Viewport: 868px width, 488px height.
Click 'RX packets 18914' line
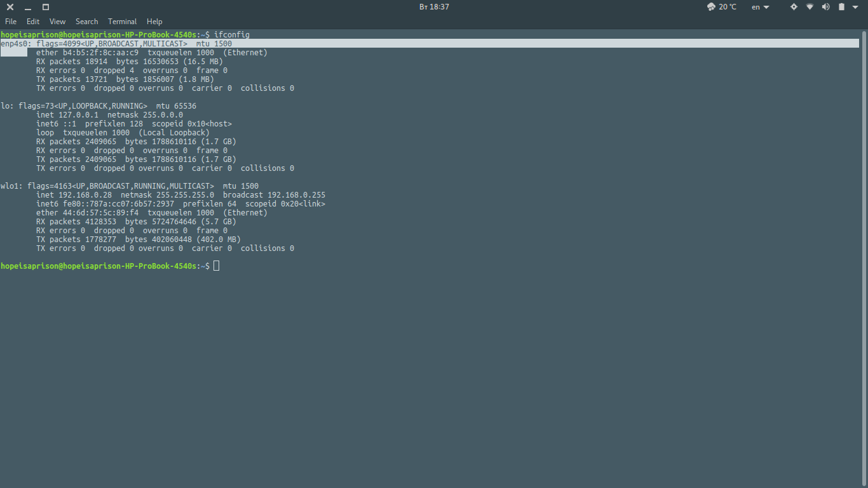click(x=130, y=61)
